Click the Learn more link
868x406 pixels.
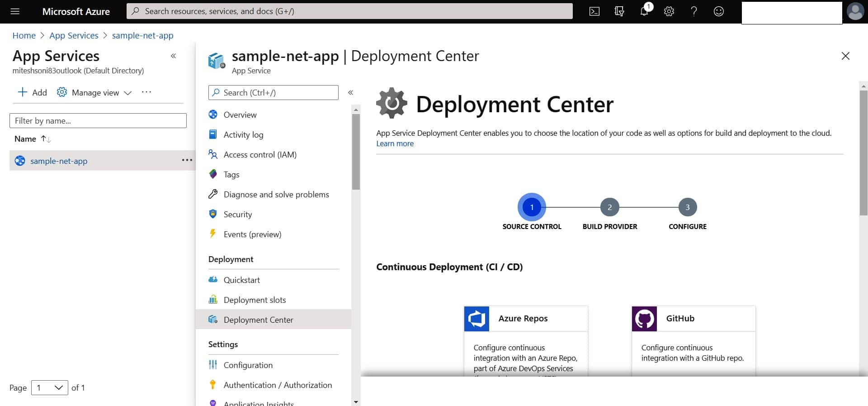[x=395, y=143]
